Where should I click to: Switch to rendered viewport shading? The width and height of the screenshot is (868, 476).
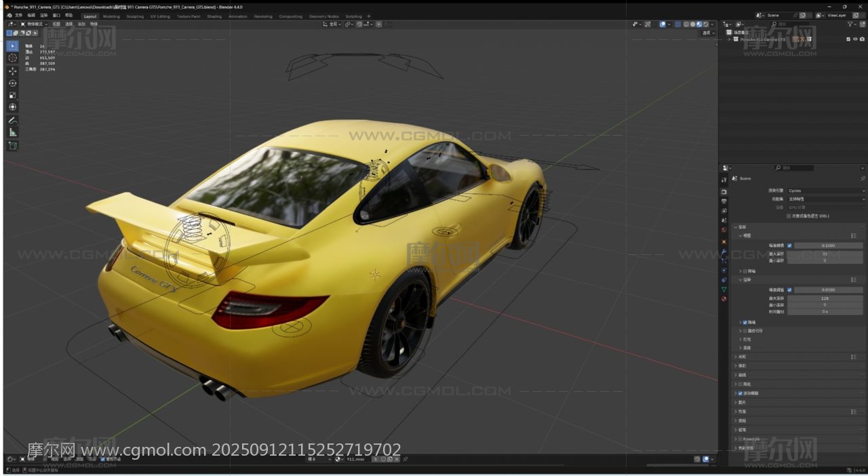point(706,24)
